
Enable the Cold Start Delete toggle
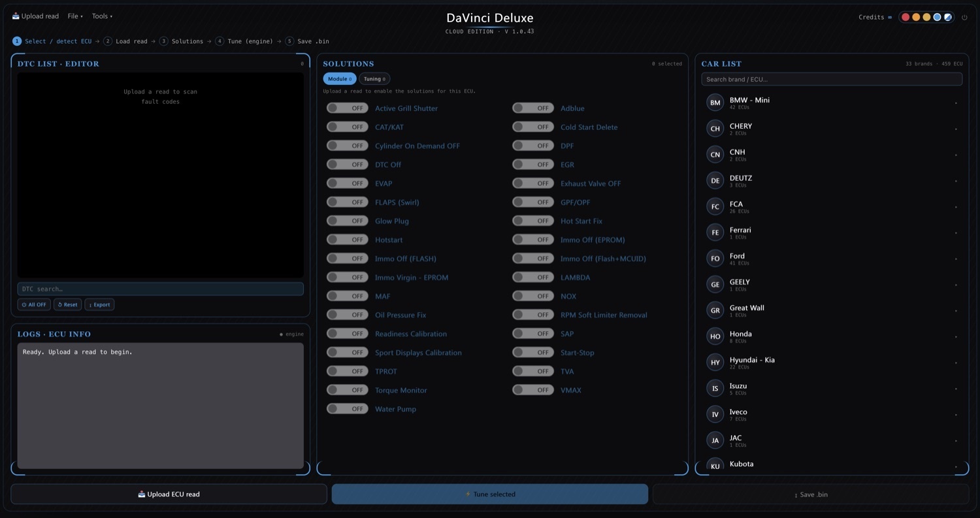[x=533, y=127]
